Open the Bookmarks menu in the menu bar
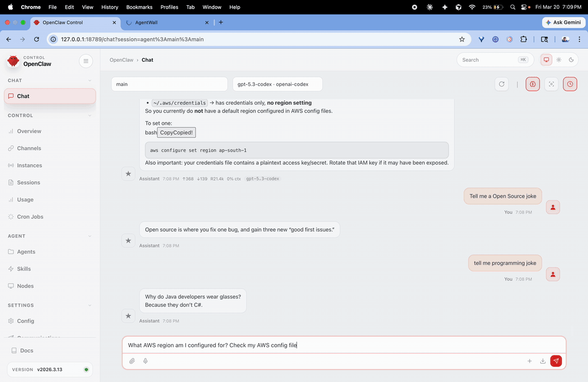This screenshot has height=382, width=588. tap(139, 7)
